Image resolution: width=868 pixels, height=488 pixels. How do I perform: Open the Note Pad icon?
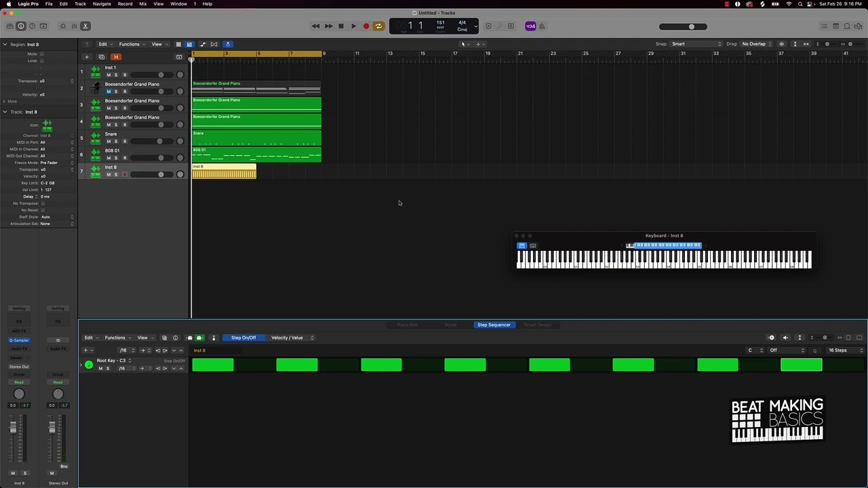[835, 26]
